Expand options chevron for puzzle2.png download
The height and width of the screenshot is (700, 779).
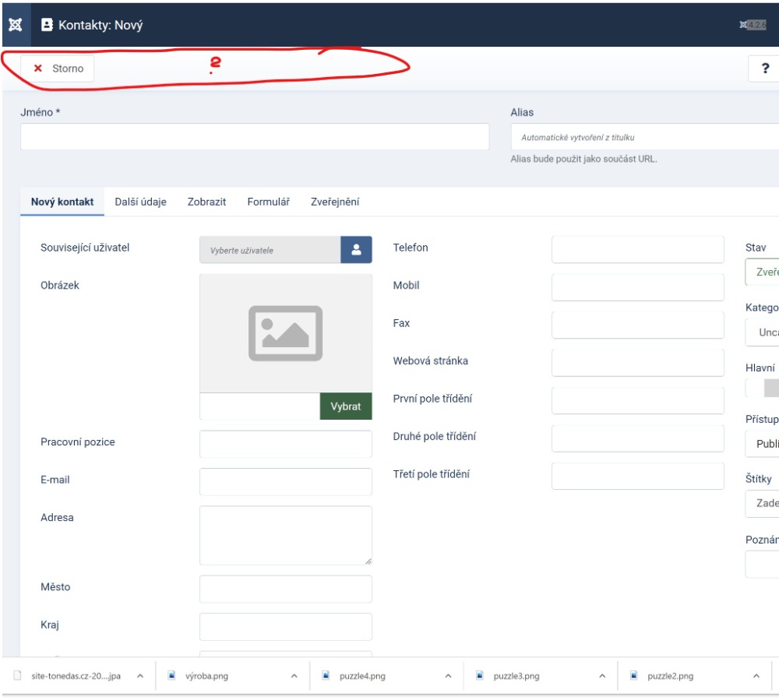(756, 676)
